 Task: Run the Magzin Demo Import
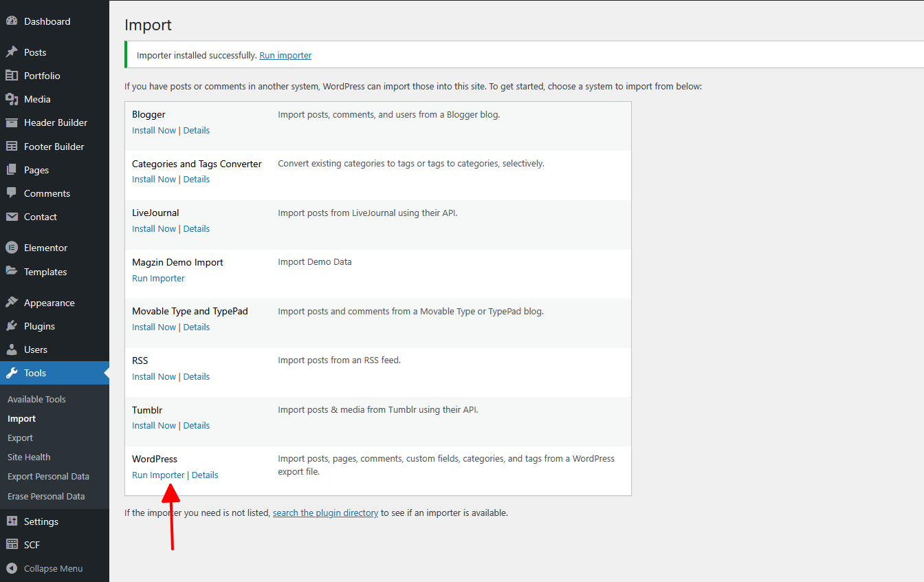(x=158, y=278)
